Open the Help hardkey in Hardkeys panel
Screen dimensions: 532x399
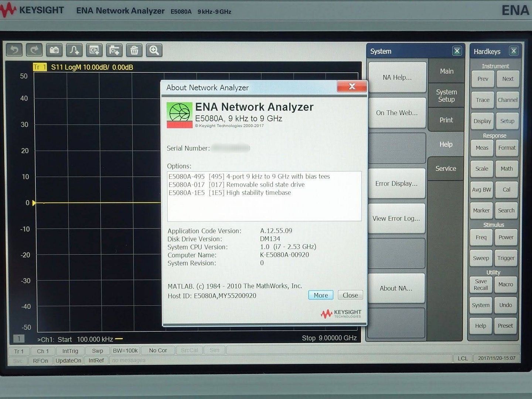tap(480, 326)
